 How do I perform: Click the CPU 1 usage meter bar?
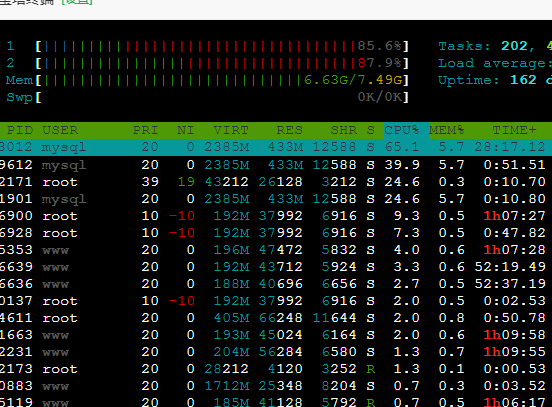(222, 46)
